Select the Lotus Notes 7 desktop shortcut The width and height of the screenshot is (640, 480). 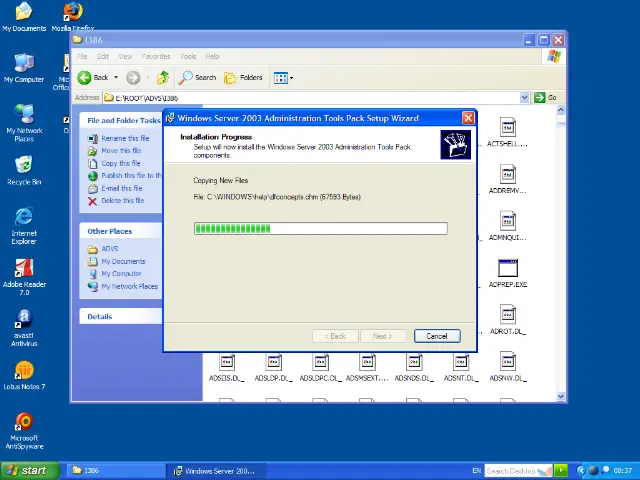coord(24,372)
